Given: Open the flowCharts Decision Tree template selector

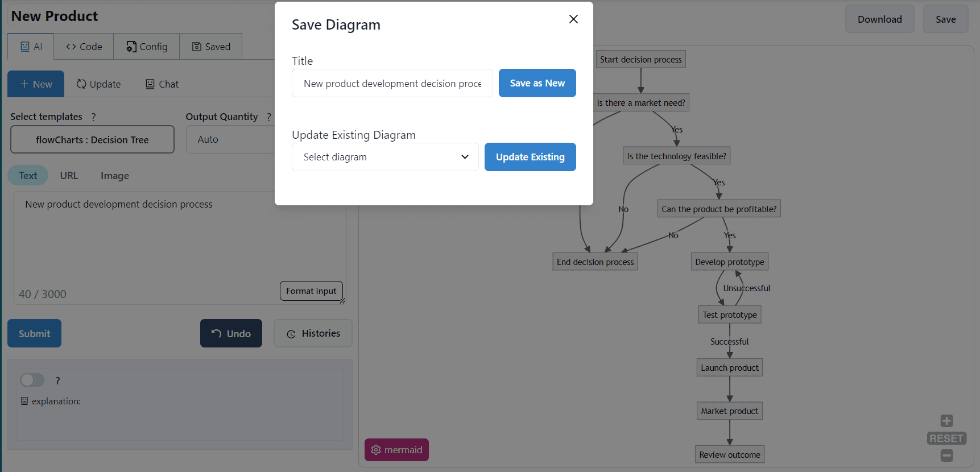Looking at the screenshot, I should (x=92, y=139).
